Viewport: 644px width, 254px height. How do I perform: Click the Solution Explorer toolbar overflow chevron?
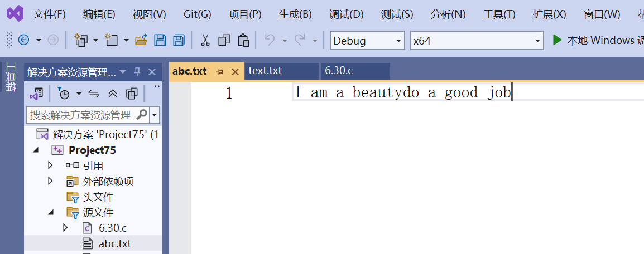click(x=156, y=86)
